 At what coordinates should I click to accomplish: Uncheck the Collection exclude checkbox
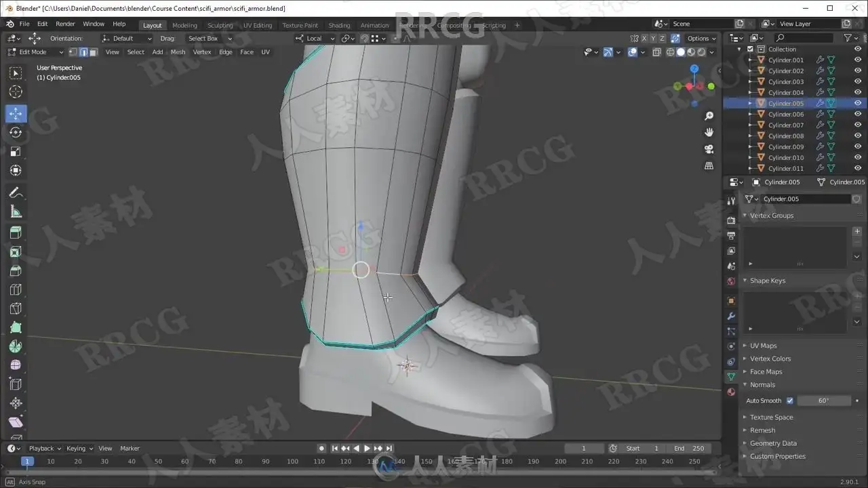(x=750, y=49)
